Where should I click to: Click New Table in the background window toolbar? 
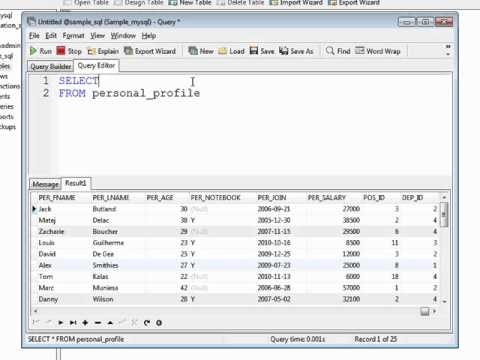coord(190,3)
